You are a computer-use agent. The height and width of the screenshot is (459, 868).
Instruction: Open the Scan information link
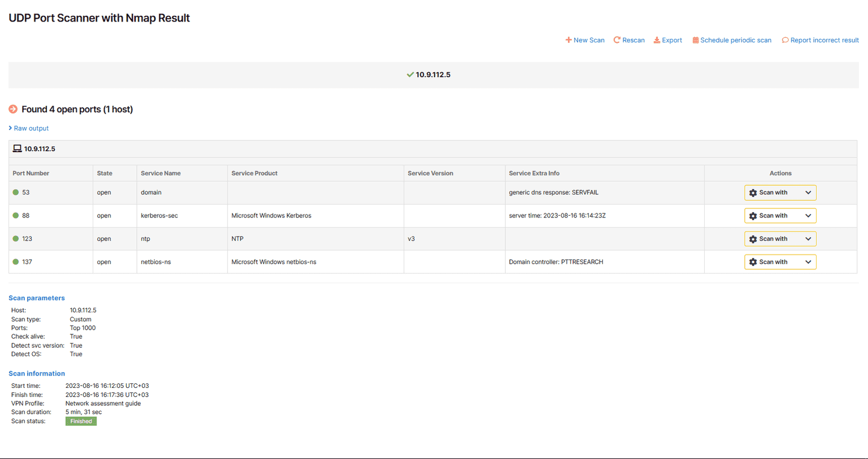[36, 373]
